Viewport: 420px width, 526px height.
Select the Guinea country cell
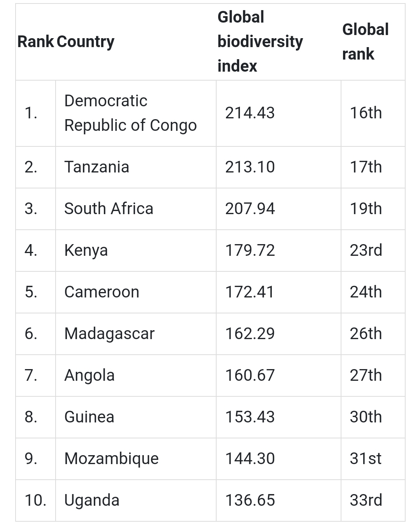(x=89, y=417)
